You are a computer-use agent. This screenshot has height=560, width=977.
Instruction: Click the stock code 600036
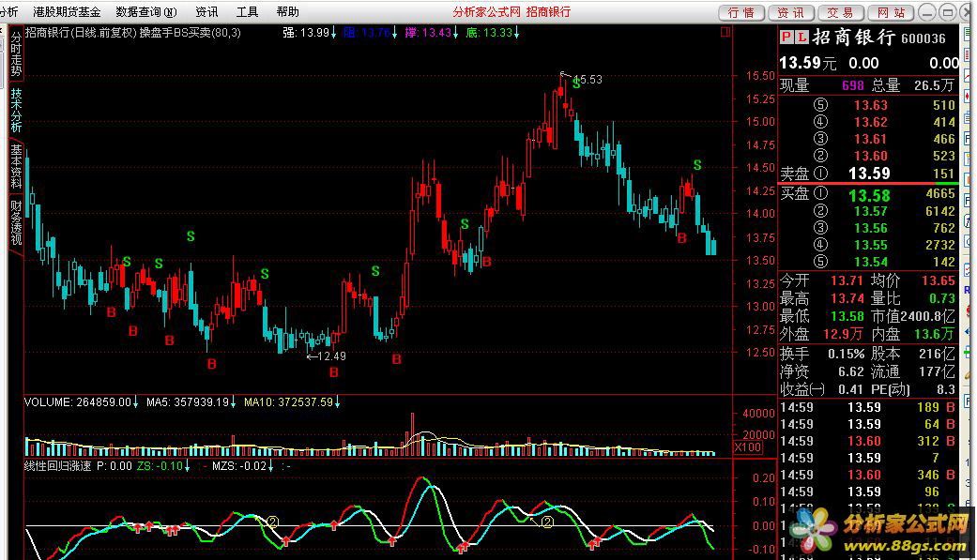pyautogui.click(x=924, y=38)
